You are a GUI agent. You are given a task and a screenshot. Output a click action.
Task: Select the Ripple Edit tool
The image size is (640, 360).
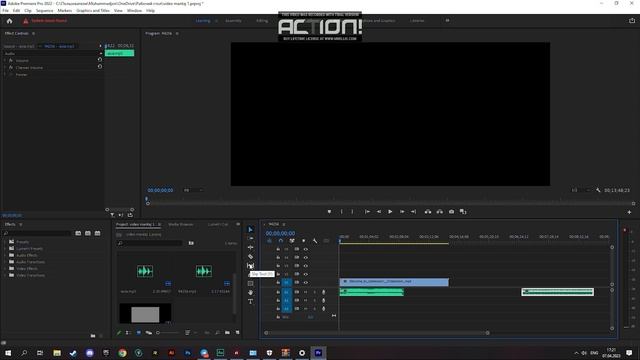[250, 247]
